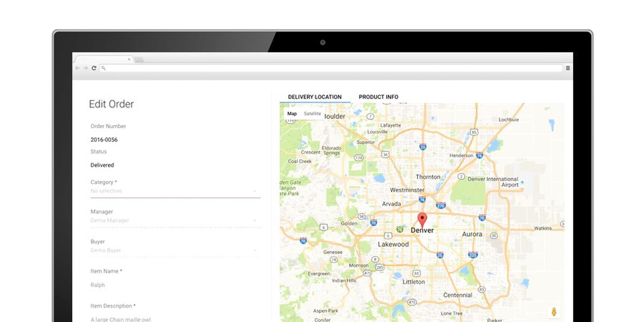Click the Item Description text field

coord(175,319)
